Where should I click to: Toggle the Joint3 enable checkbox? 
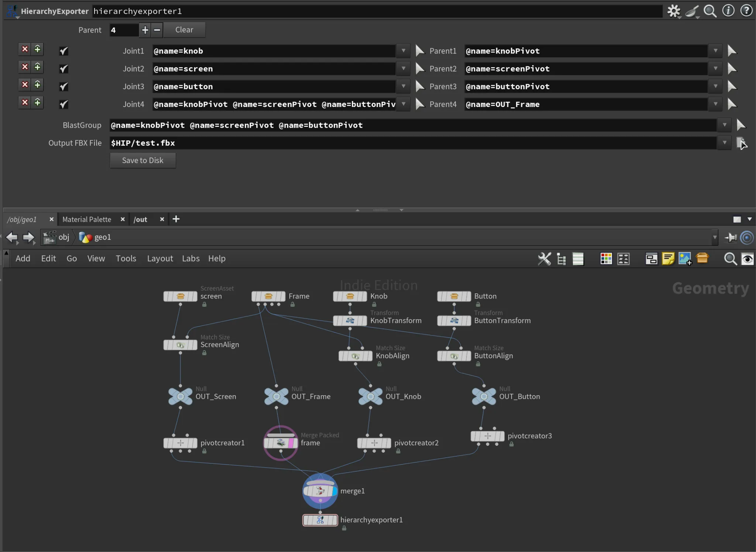pos(63,87)
